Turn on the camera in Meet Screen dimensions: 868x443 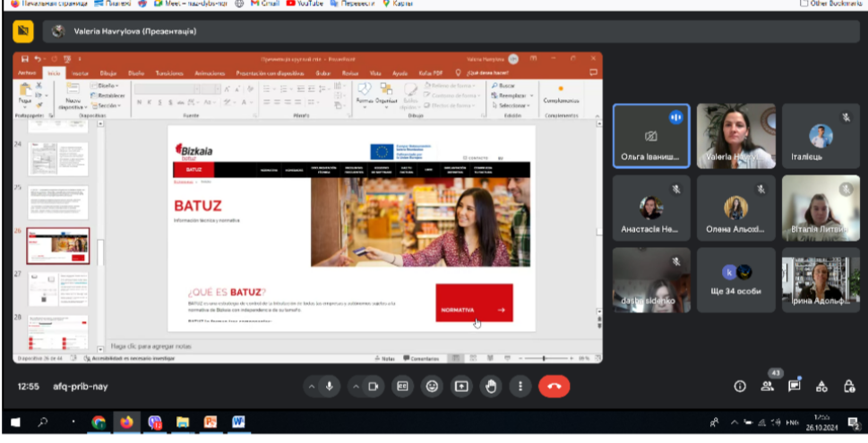[374, 387]
